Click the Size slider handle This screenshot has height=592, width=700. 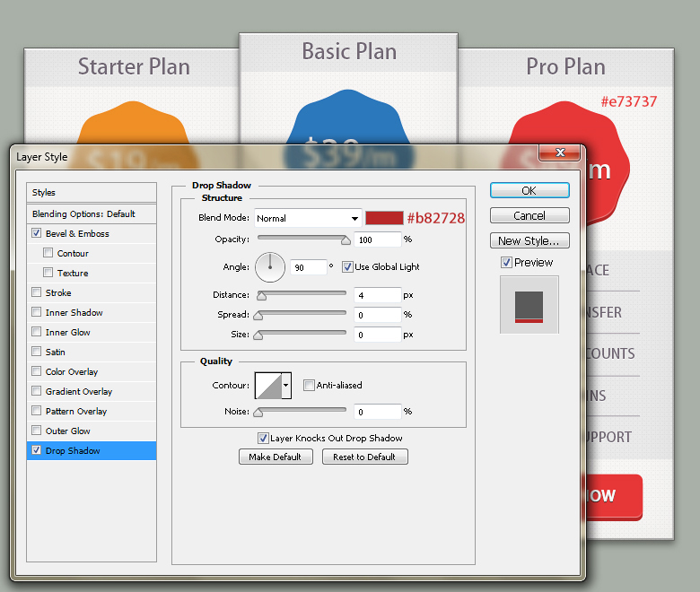pos(258,335)
